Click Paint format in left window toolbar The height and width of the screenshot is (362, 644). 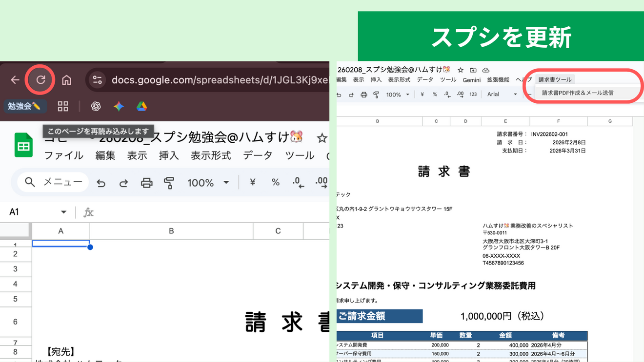tap(169, 183)
